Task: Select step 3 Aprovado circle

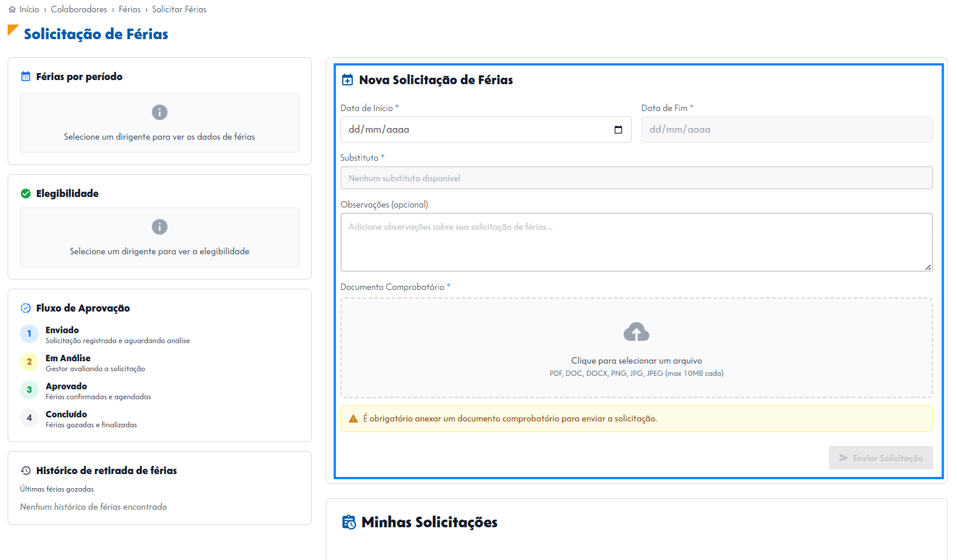Action: (x=29, y=390)
